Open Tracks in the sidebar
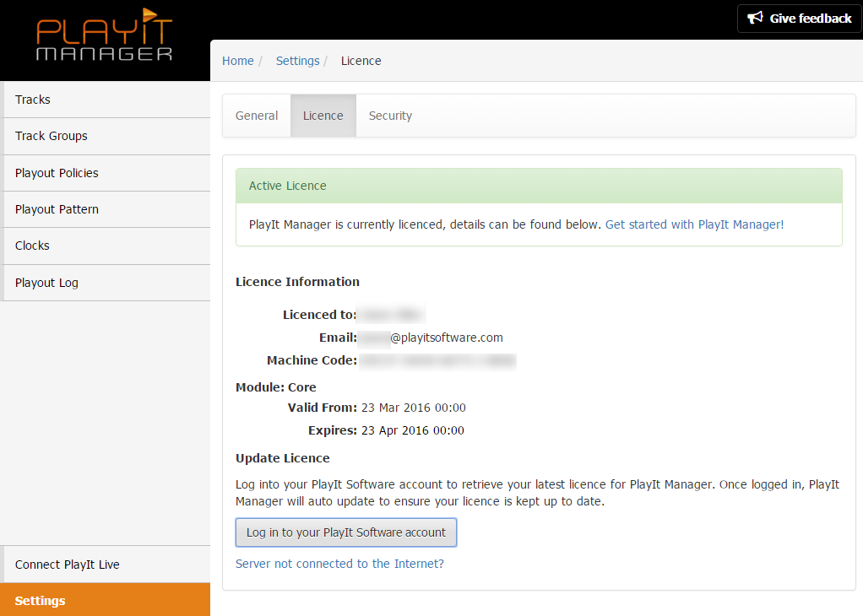 click(x=33, y=100)
